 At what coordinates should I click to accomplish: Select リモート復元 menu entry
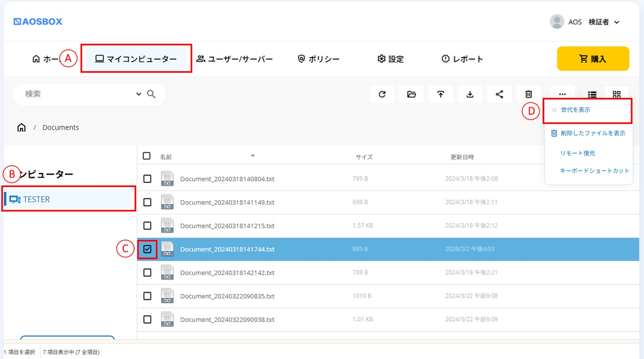click(x=578, y=153)
